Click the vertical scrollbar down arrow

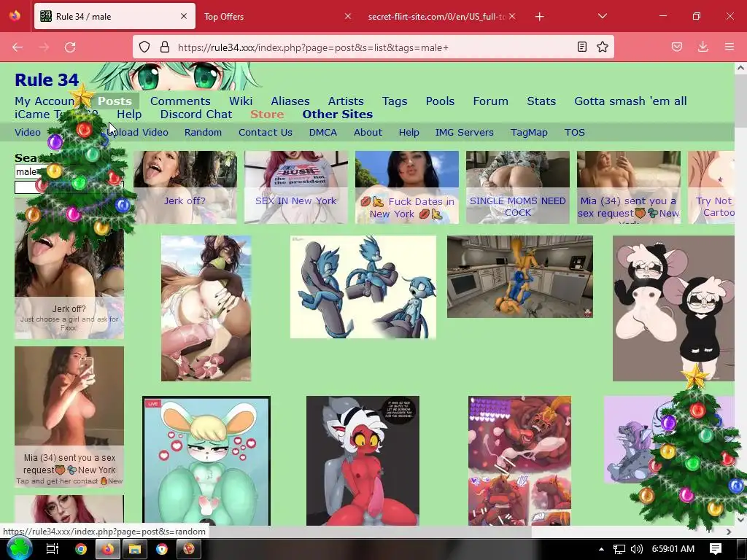[740, 519]
